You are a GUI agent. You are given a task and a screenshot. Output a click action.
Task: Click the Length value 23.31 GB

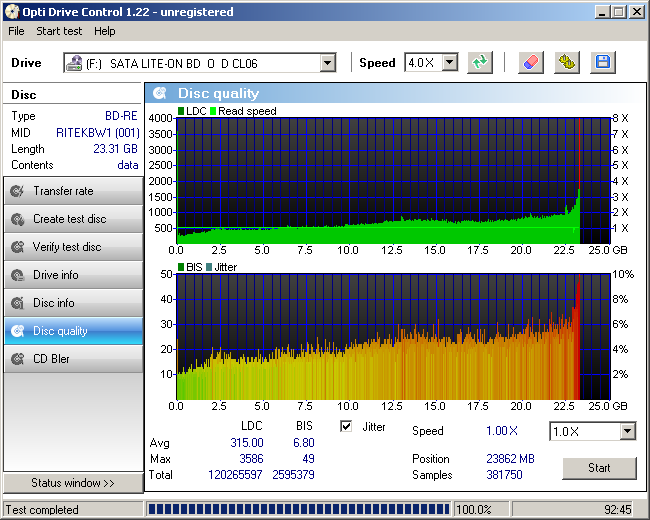point(115,148)
